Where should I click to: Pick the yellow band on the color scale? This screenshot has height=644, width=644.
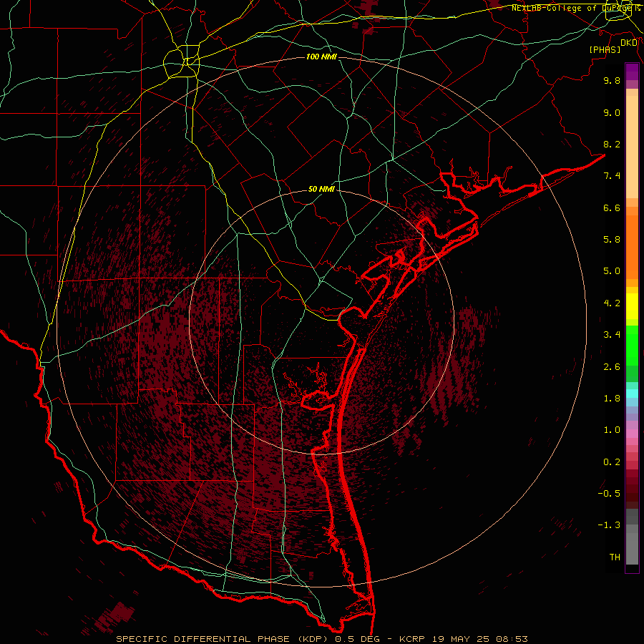click(x=632, y=306)
